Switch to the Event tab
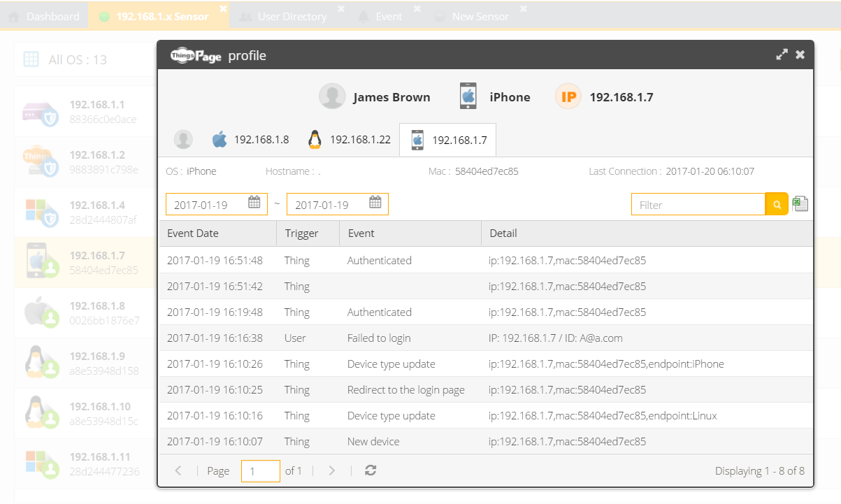Screen dimensions: 841x504 381,16
